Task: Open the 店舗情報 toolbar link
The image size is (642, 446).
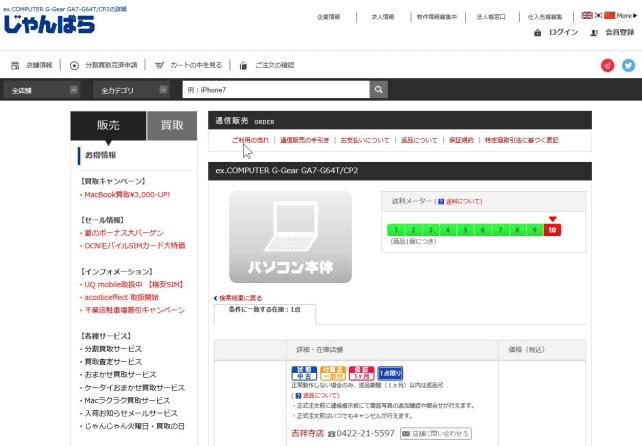Action: (39, 65)
